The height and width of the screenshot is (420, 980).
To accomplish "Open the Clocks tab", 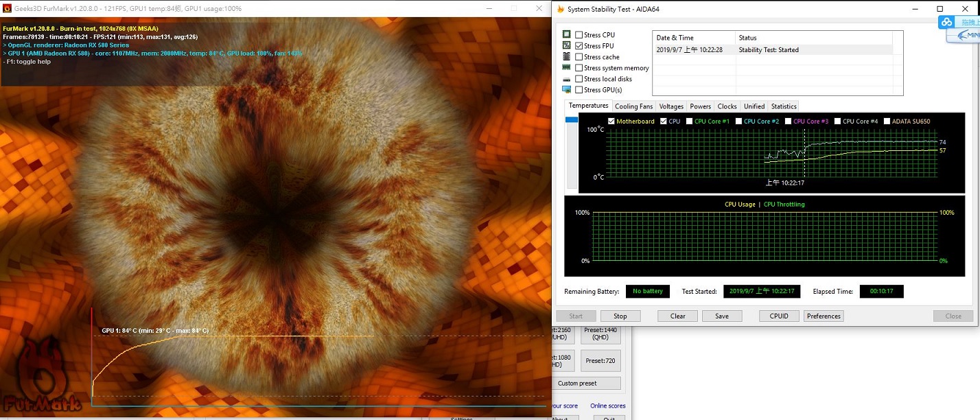I will pos(727,106).
